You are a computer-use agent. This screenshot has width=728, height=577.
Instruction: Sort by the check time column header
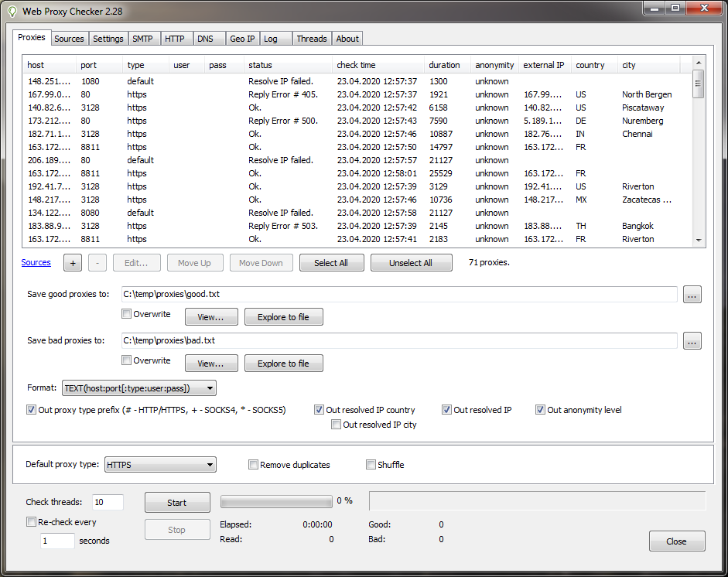pyautogui.click(x=378, y=66)
